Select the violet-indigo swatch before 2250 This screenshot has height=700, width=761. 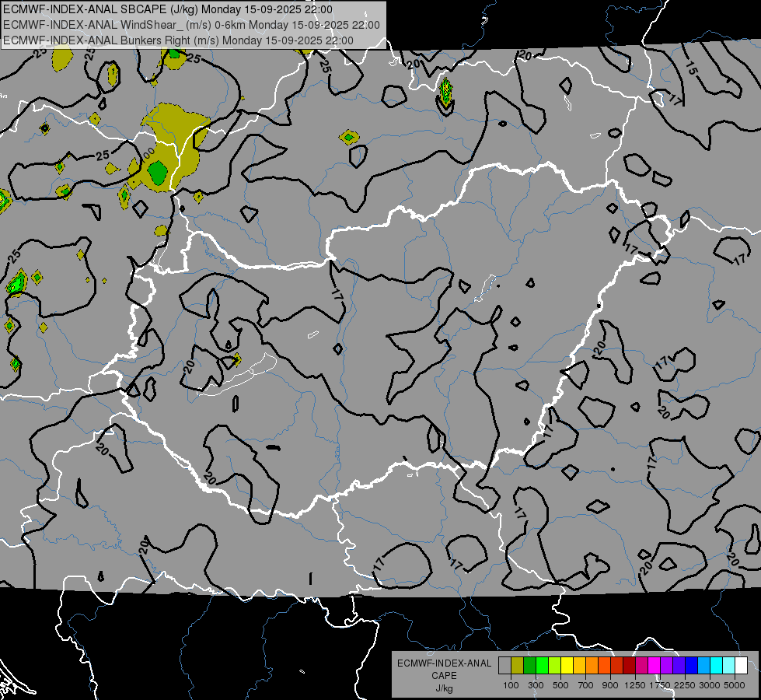(x=679, y=666)
